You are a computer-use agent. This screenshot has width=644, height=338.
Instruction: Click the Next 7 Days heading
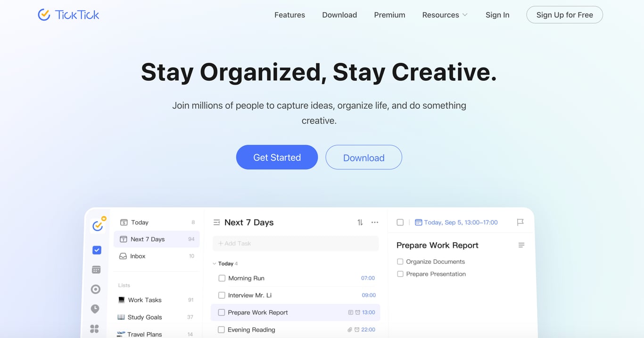(249, 222)
